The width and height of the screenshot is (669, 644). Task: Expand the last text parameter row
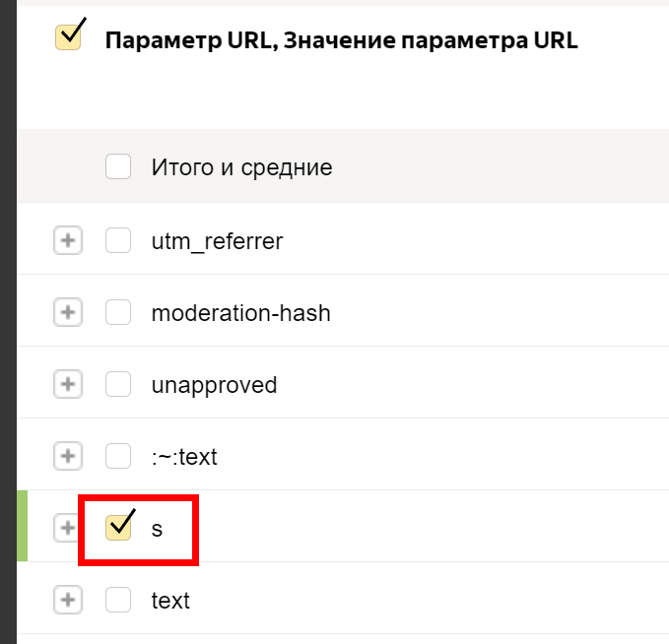pyautogui.click(x=67, y=600)
